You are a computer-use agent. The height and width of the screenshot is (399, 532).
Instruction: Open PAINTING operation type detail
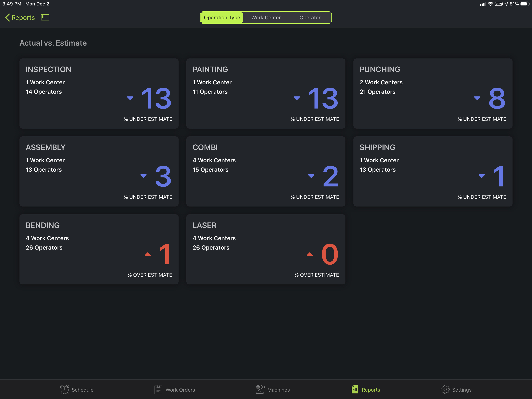tap(266, 94)
